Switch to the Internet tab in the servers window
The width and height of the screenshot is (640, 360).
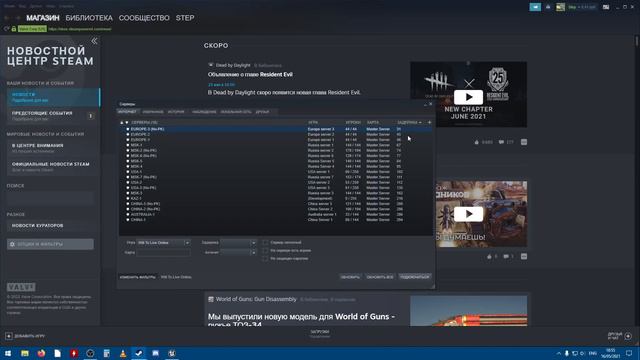[127, 111]
